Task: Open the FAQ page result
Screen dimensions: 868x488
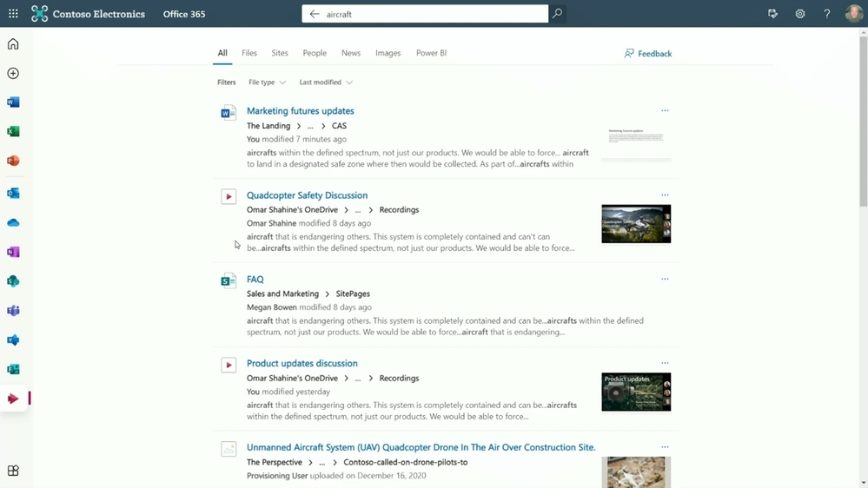Action: (x=255, y=280)
